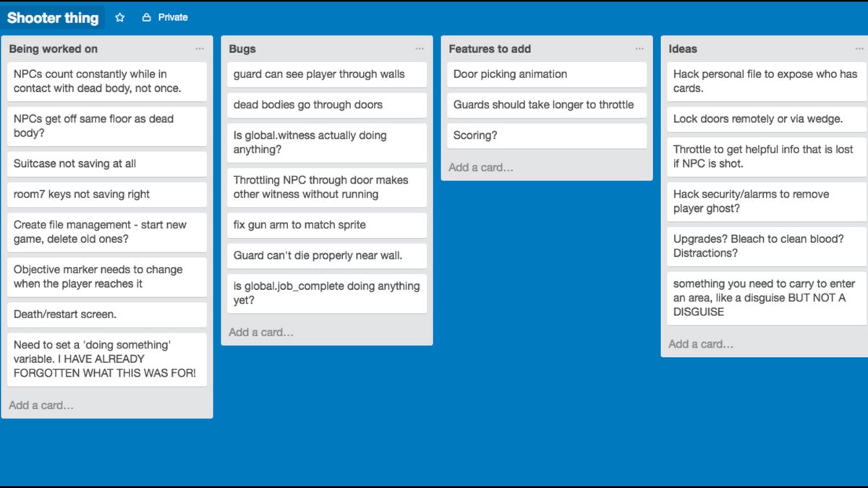Open the Door picking animation card
The height and width of the screenshot is (488, 868).
546,74
